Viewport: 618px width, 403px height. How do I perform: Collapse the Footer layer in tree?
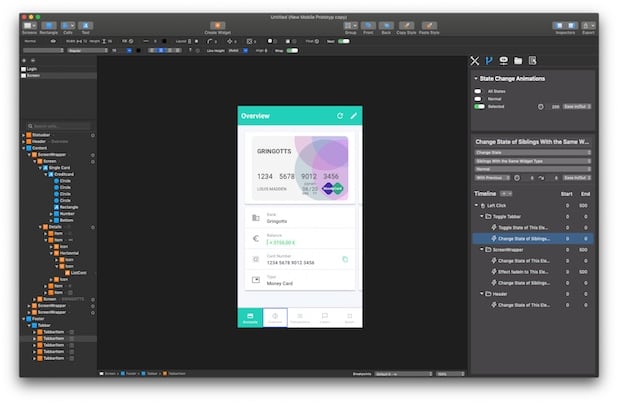24,319
